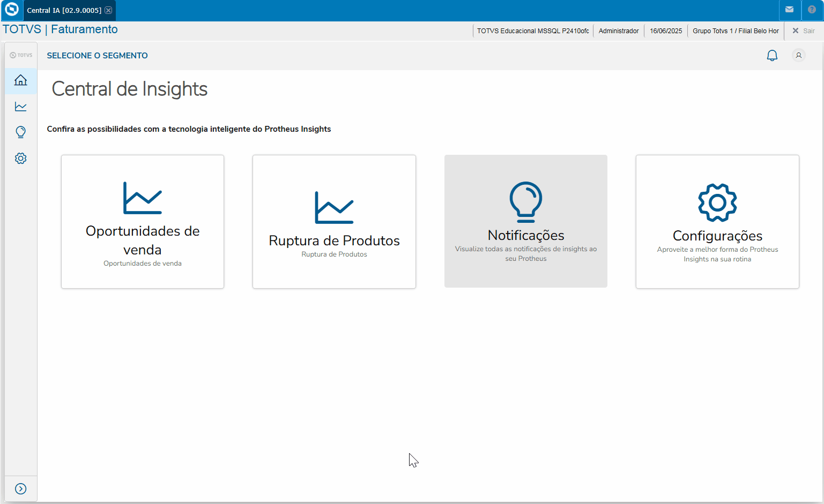Expand the sidebar with the arrow button
824x504 pixels.
coord(21,488)
